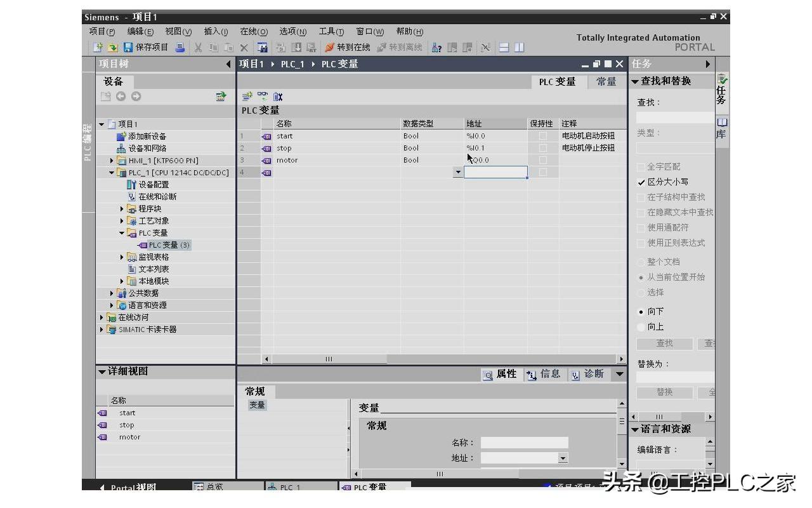This screenshot has width=812, height=508.
Task: Open the Online (在线) menu
Action: tap(254, 32)
